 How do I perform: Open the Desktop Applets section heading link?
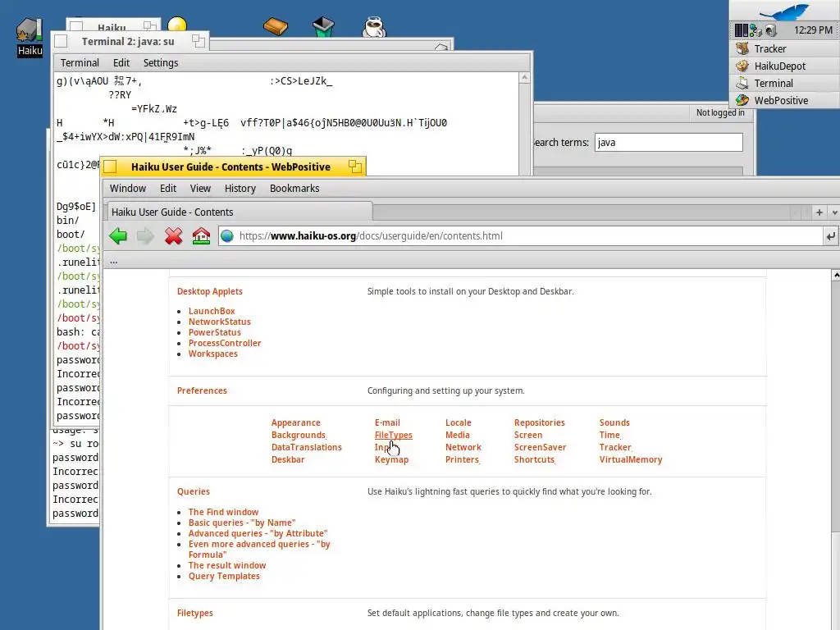pos(210,291)
